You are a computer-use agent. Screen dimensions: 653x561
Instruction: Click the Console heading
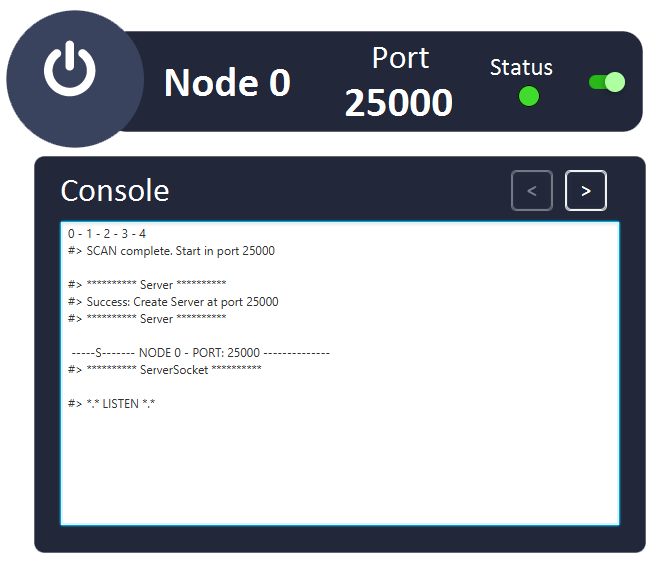pos(115,191)
